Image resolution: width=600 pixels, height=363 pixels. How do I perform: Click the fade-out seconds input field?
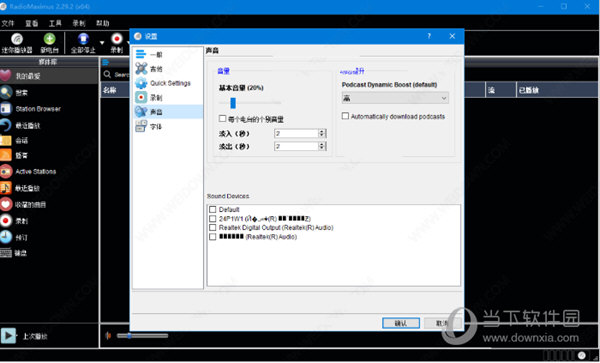click(297, 146)
